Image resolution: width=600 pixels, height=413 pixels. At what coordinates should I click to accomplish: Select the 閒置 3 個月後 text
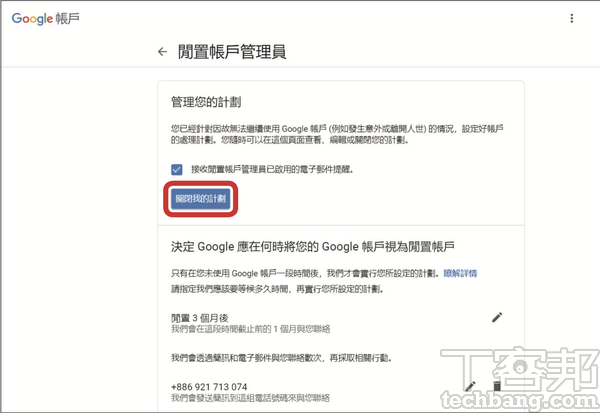(200, 318)
